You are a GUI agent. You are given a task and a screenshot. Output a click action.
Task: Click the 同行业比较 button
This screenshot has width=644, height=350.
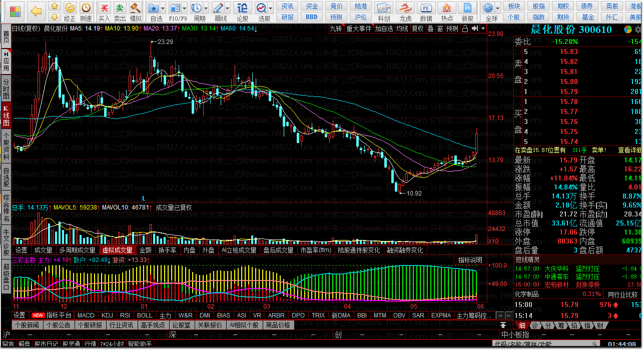tap(623, 294)
